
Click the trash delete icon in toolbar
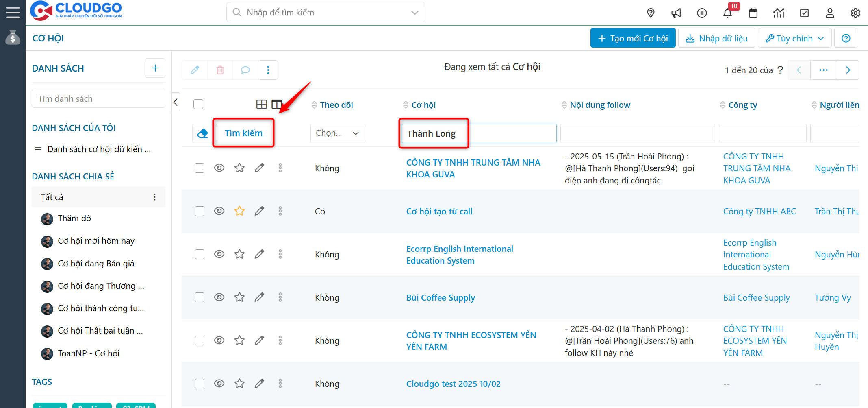coord(220,70)
